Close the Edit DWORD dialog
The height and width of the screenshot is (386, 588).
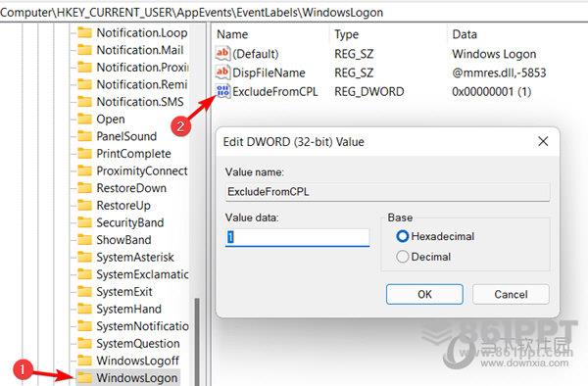[x=543, y=142]
